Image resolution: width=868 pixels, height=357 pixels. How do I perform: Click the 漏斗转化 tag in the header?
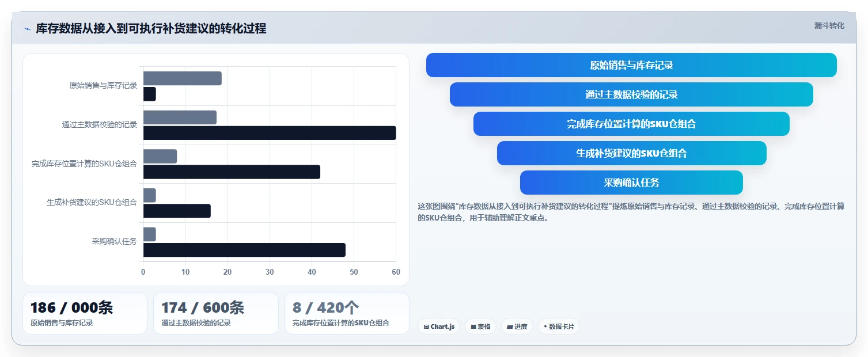pyautogui.click(x=829, y=25)
